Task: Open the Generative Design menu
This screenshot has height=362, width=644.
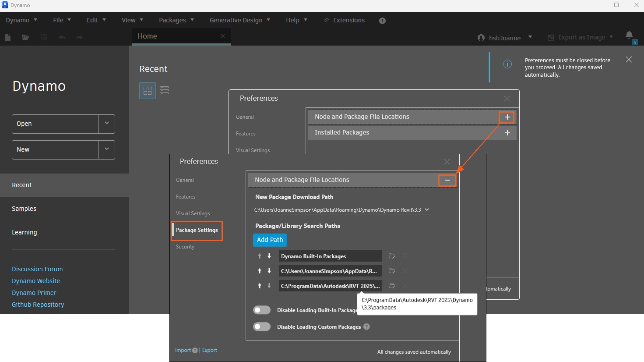Action: pyautogui.click(x=240, y=20)
